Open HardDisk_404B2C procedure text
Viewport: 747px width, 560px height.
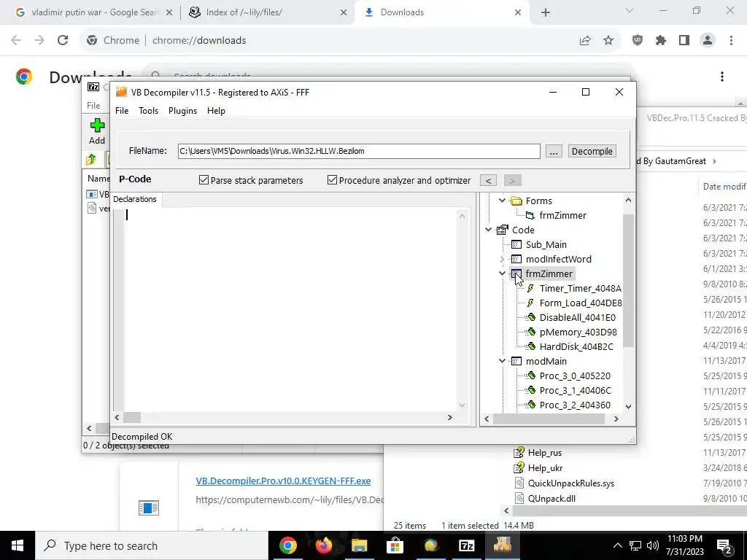pyautogui.click(x=576, y=346)
